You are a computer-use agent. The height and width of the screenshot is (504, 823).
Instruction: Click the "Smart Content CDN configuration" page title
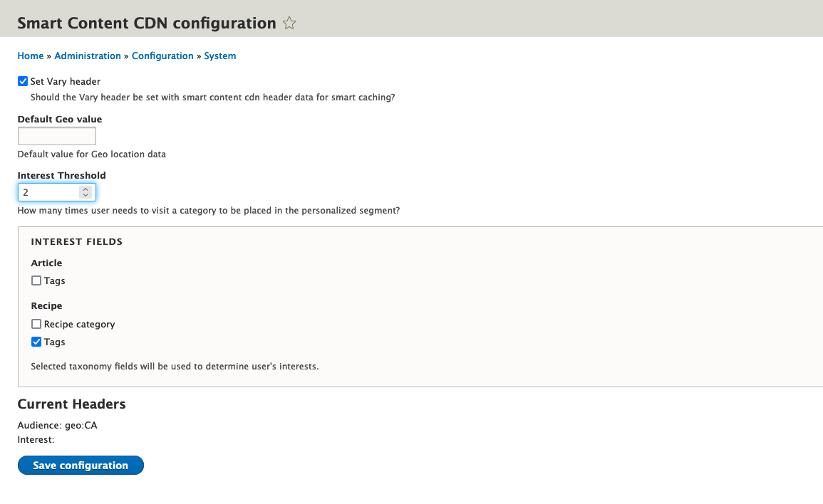tap(146, 23)
